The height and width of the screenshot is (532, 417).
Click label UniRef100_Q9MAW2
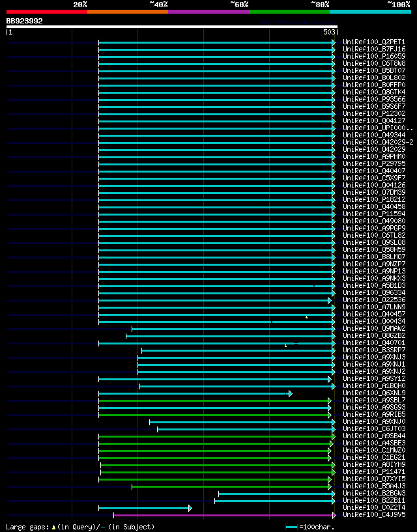coord(374,328)
